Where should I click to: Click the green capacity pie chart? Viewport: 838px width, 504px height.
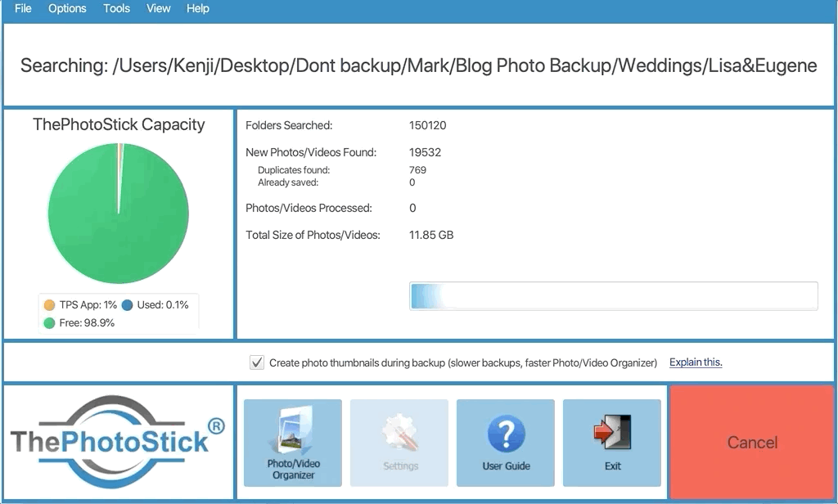pos(119,214)
